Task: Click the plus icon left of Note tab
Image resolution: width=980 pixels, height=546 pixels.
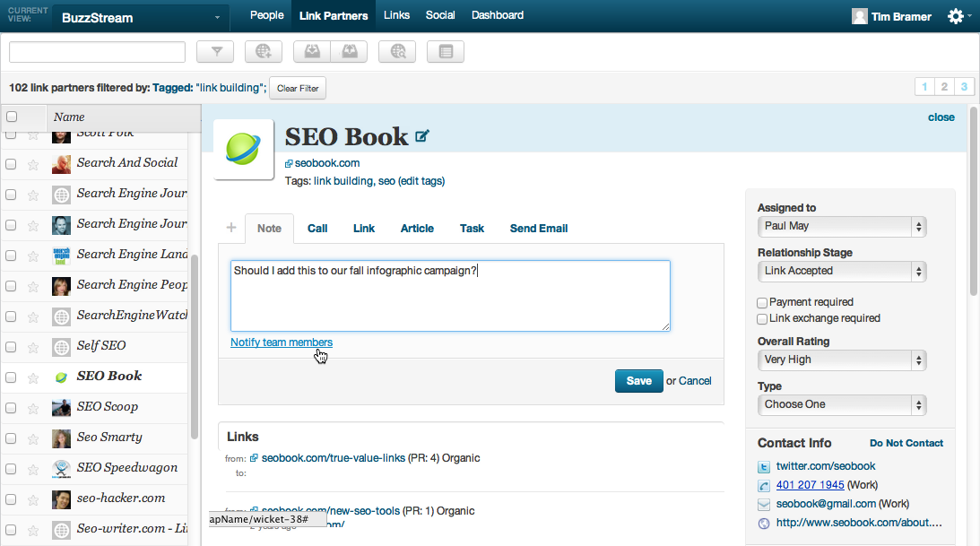Action: 231,228
